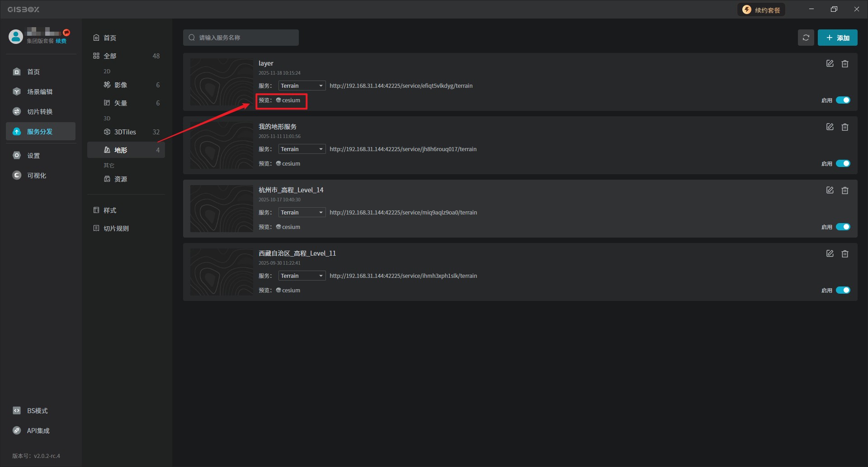Screen dimensions: 868x467
Task: Delete the 我的地形服务 service
Action: coord(844,127)
